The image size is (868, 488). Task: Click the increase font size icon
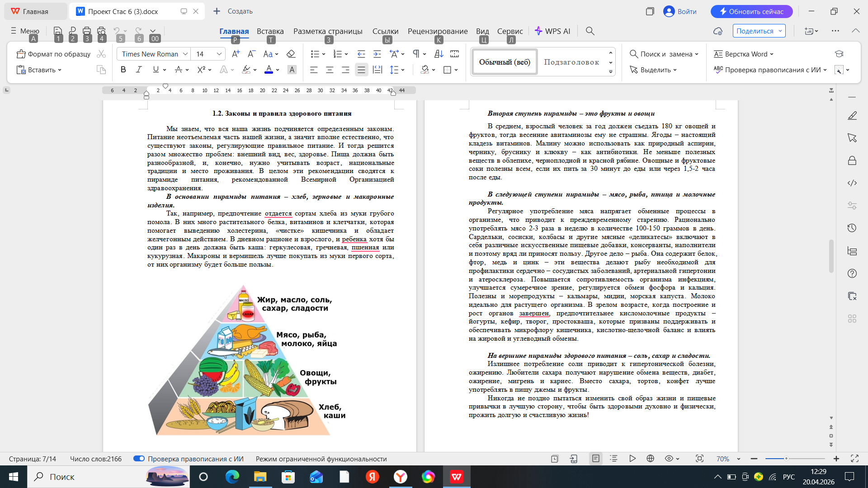click(x=235, y=54)
